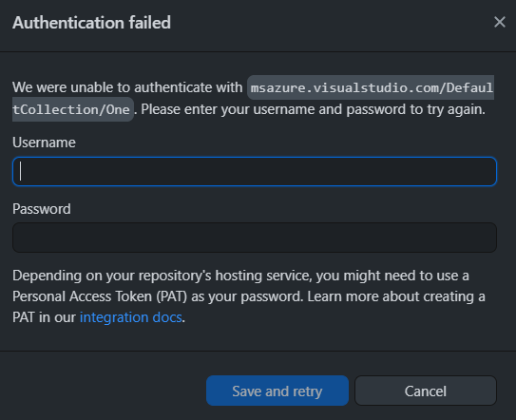Click into the Username input field
The image size is (516, 420).
[255, 171]
